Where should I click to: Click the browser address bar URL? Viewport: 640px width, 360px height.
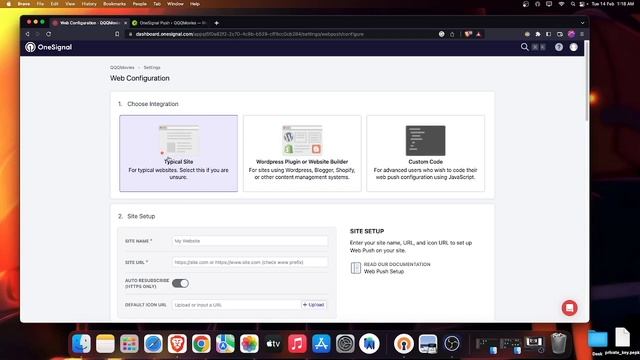point(249,34)
